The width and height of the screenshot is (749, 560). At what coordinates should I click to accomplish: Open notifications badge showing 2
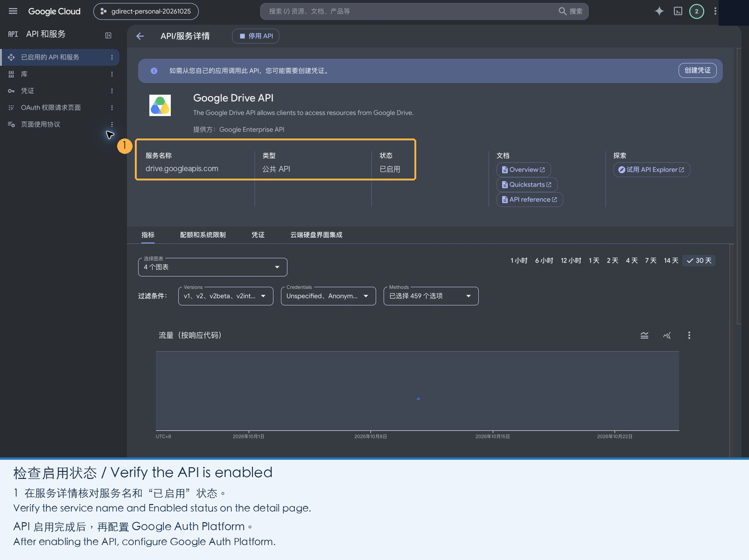point(697,11)
